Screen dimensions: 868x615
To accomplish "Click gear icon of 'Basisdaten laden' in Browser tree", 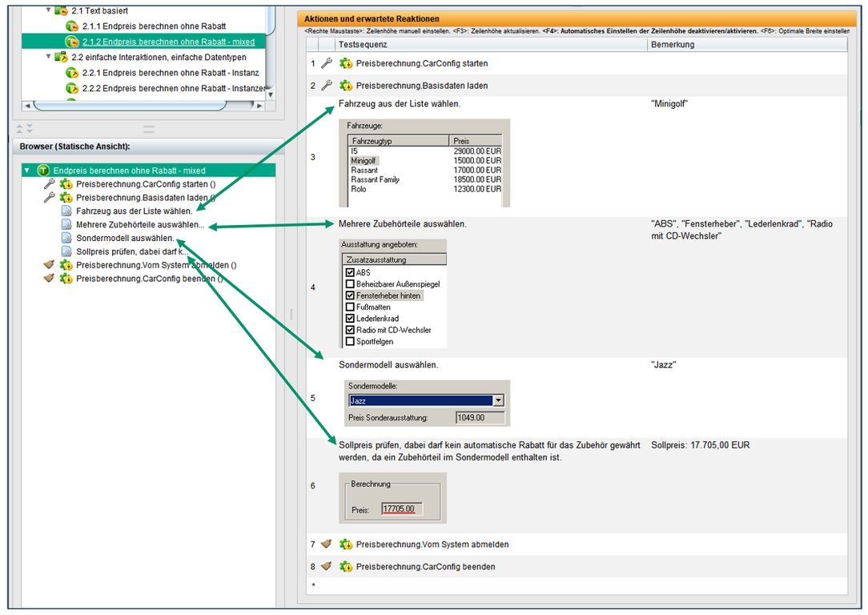I will click(x=66, y=198).
